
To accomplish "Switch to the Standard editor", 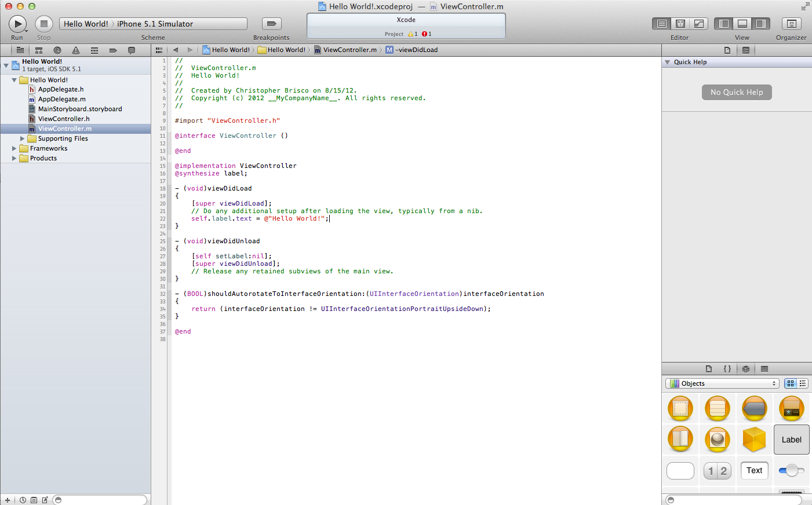I will (x=662, y=24).
